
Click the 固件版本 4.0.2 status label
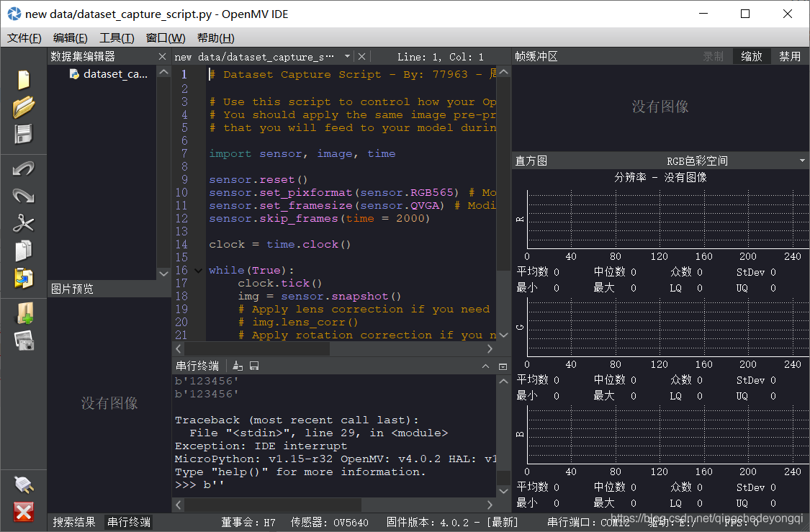[x=452, y=522]
